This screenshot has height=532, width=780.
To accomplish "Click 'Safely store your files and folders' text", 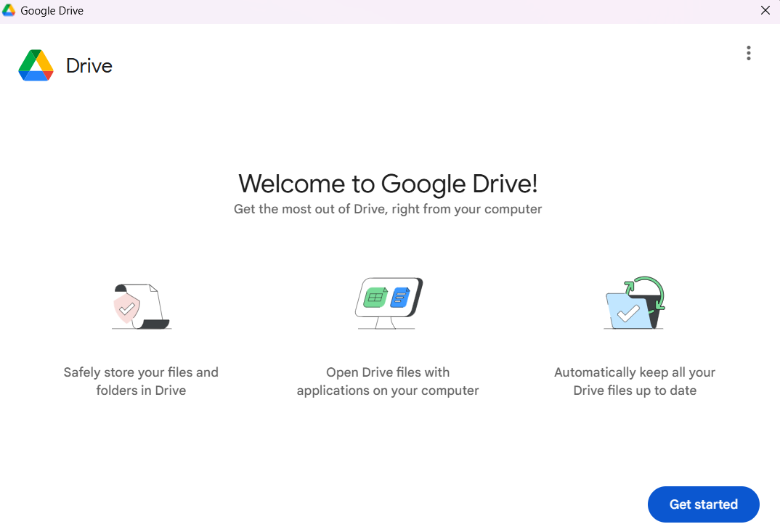I will point(142,381).
